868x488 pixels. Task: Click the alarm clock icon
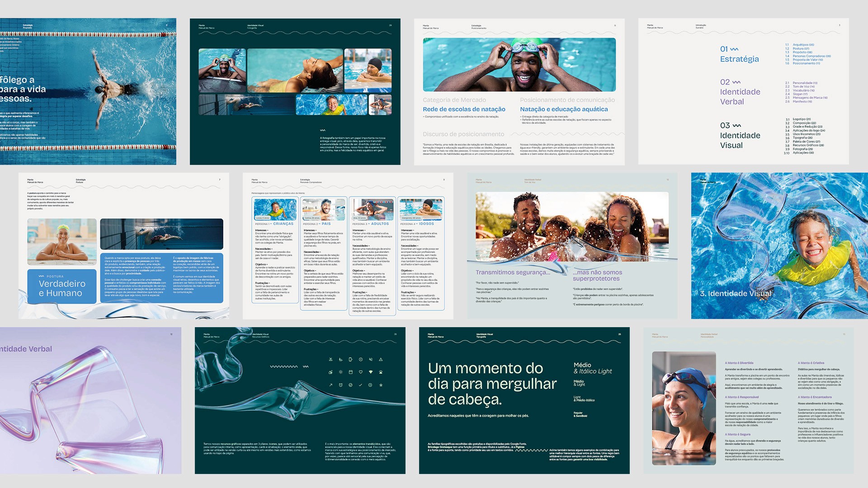(x=340, y=385)
